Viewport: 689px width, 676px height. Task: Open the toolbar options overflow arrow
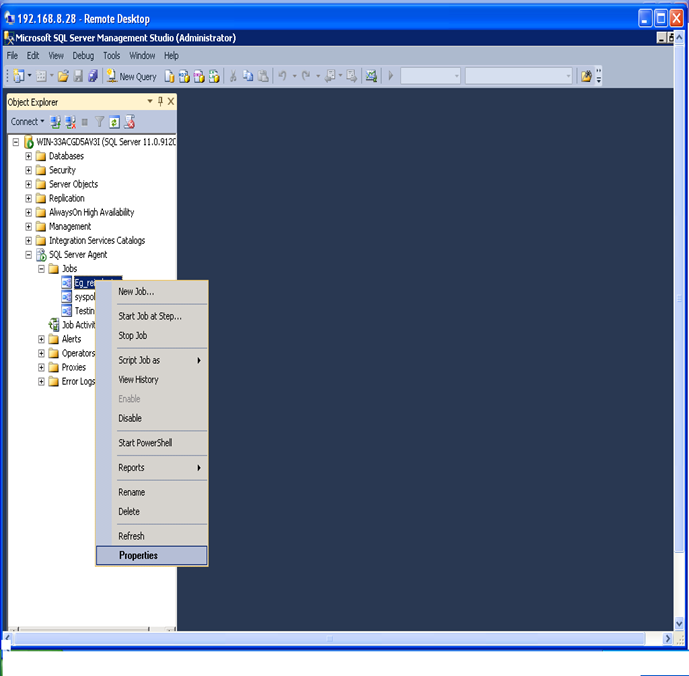pos(598,76)
